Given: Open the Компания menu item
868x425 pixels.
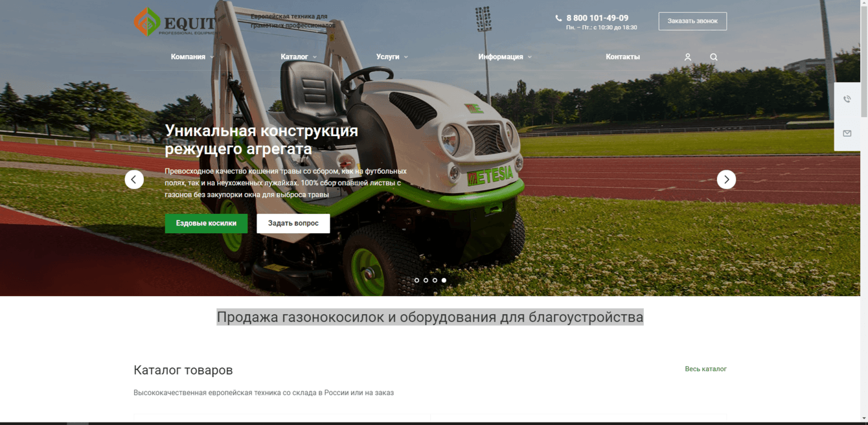Looking at the screenshot, I should point(188,57).
